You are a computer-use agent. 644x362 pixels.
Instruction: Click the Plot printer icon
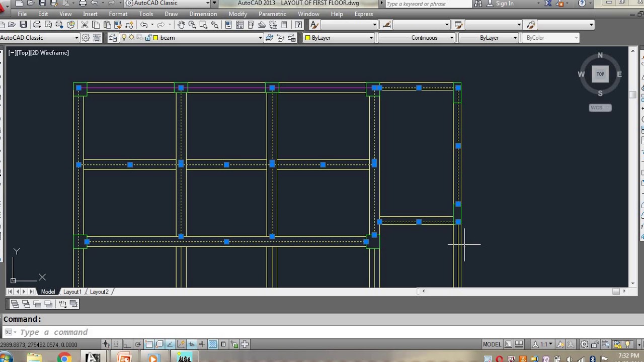click(x=37, y=24)
